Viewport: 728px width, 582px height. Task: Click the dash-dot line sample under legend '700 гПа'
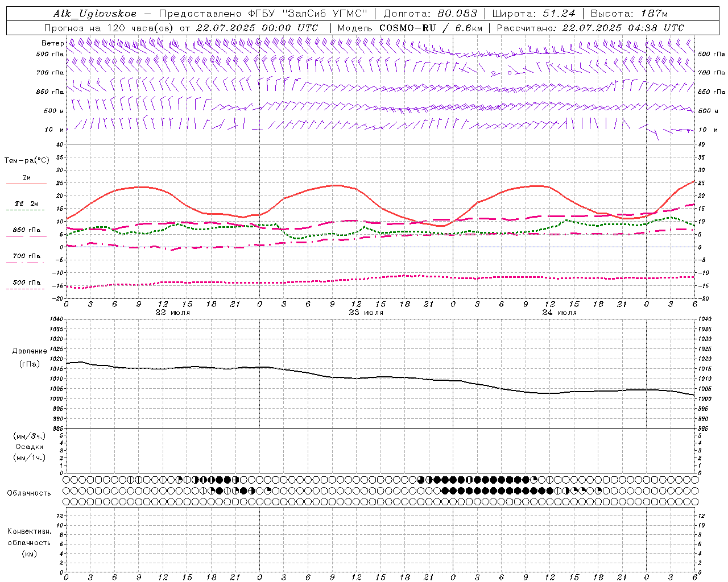tap(25, 263)
